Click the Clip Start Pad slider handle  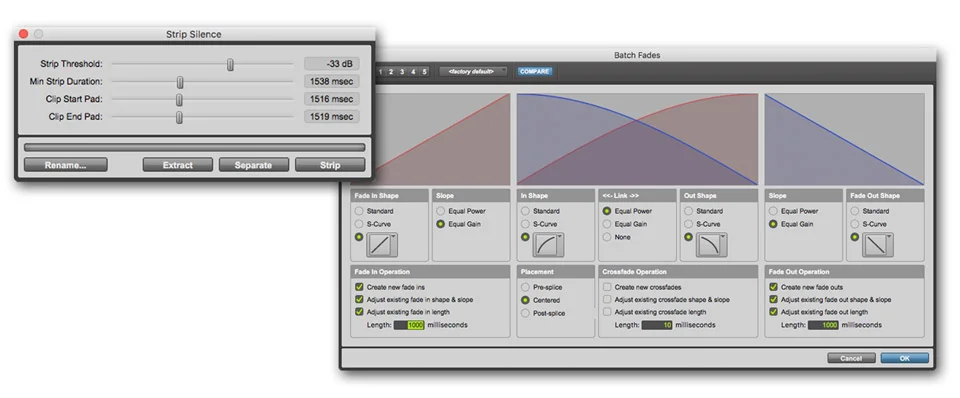(179, 99)
